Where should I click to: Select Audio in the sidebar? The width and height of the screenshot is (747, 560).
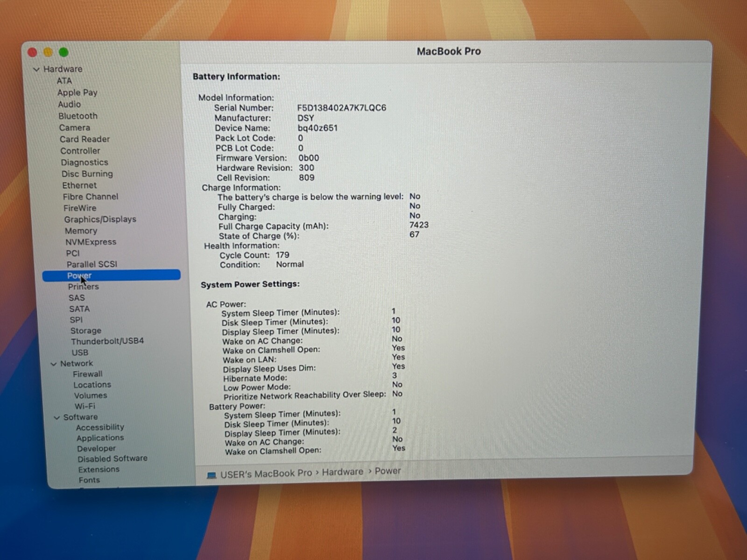70,104
